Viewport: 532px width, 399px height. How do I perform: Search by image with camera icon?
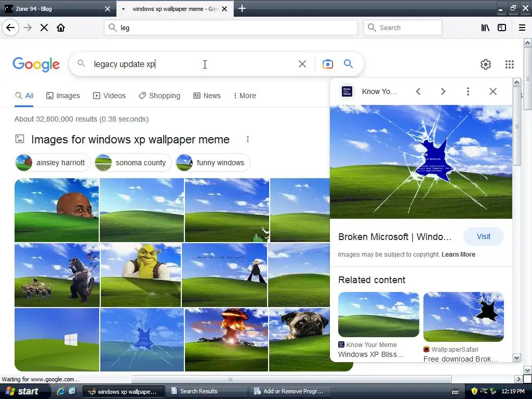pos(327,64)
